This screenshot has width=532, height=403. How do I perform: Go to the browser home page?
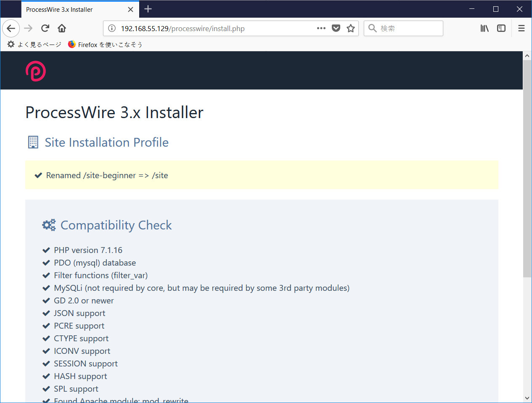pos(61,28)
